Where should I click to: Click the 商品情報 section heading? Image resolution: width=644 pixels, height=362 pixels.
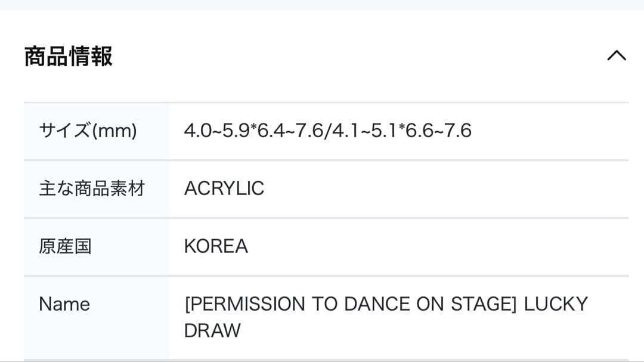(x=68, y=57)
